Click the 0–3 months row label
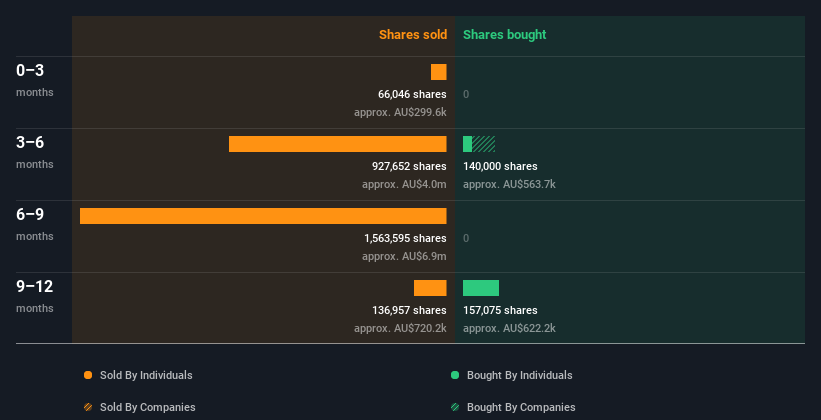The height and width of the screenshot is (420, 821). [35, 80]
